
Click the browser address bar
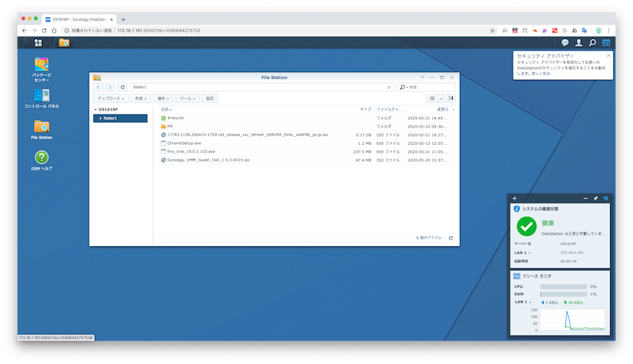tap(279, 30)
